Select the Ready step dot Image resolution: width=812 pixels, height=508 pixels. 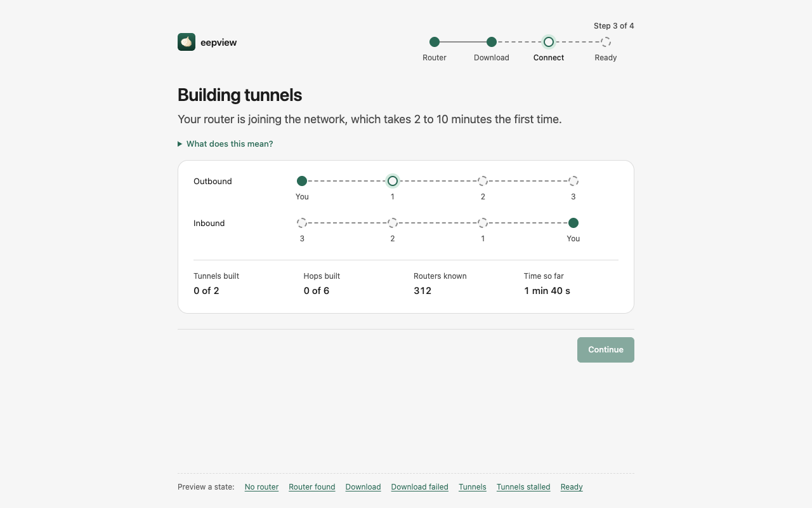coord(606,42)
